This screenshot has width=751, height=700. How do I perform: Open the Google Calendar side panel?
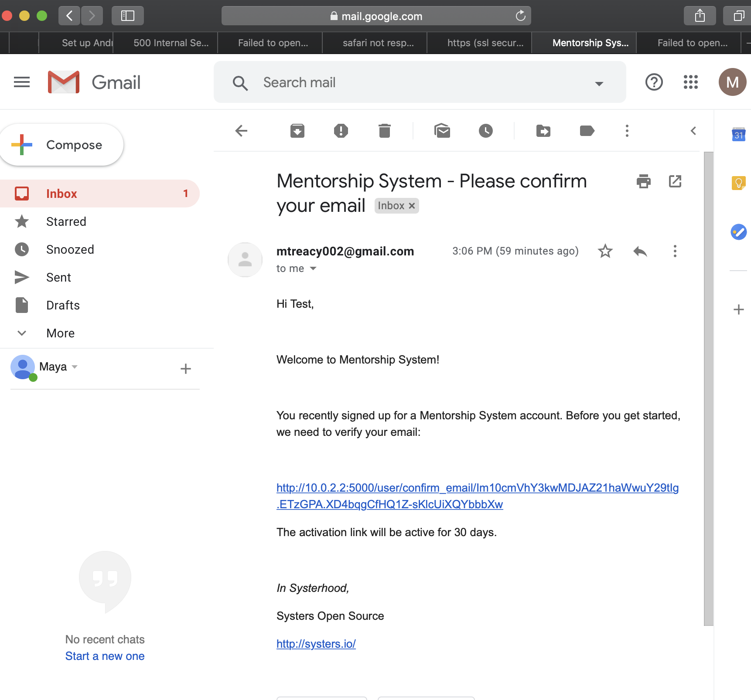click(x=739, y=134)
